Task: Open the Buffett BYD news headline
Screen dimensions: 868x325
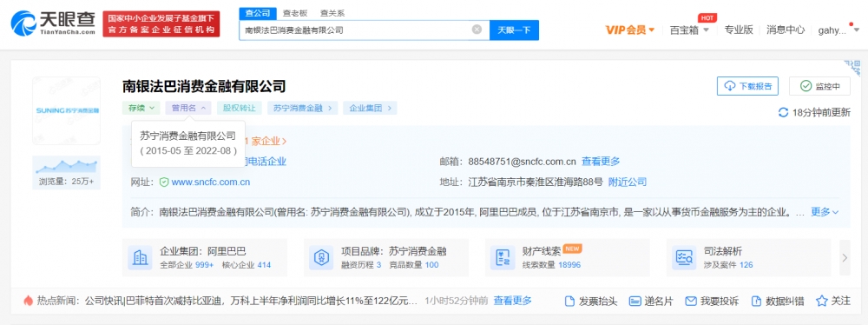Action: [x=251, y=302]
